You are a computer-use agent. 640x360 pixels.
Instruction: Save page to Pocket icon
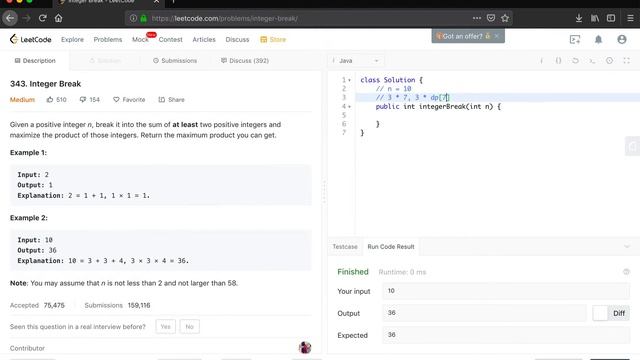tap(491, 18)
